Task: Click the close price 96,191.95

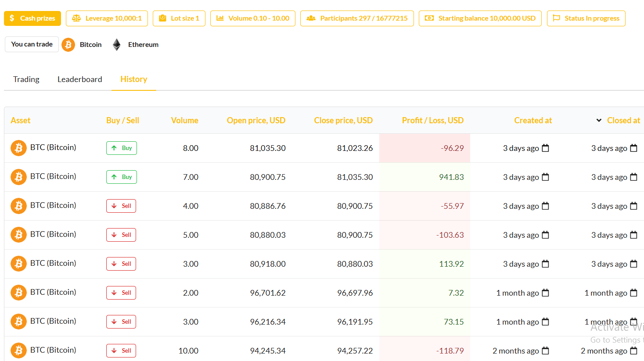Action: click(x=355, y=322)
